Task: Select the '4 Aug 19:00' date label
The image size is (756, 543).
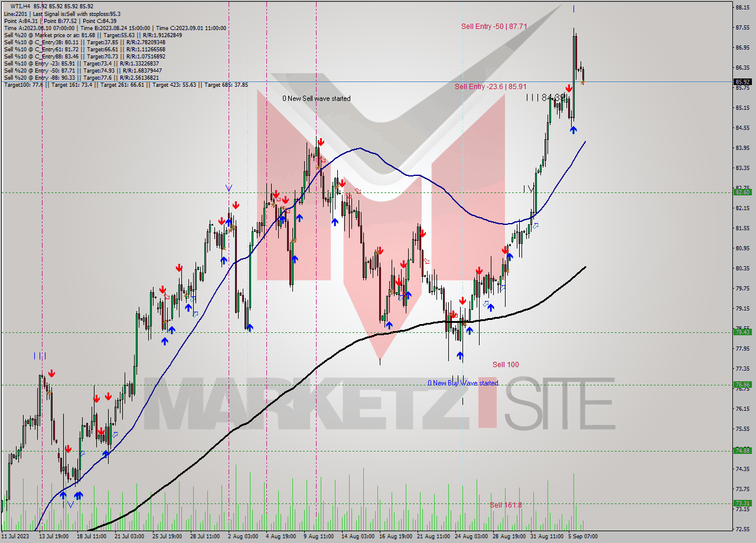Action: 281,537
